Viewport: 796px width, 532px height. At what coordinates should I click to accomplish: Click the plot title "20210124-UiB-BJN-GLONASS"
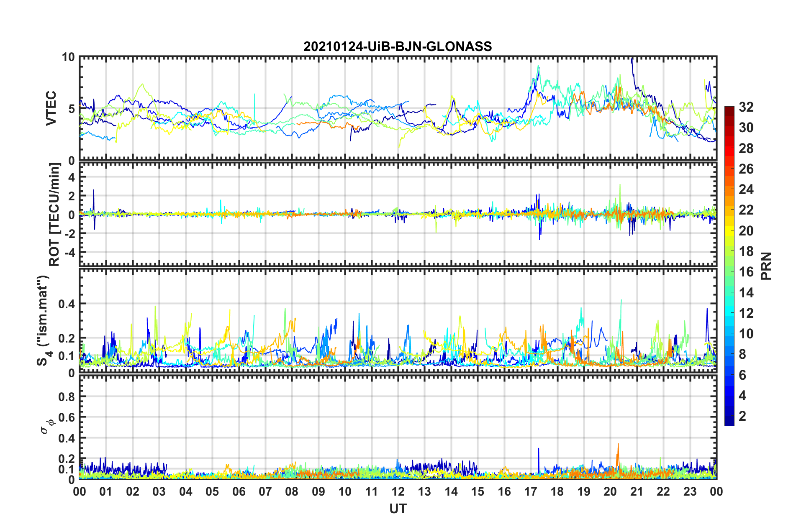[398, 46]
